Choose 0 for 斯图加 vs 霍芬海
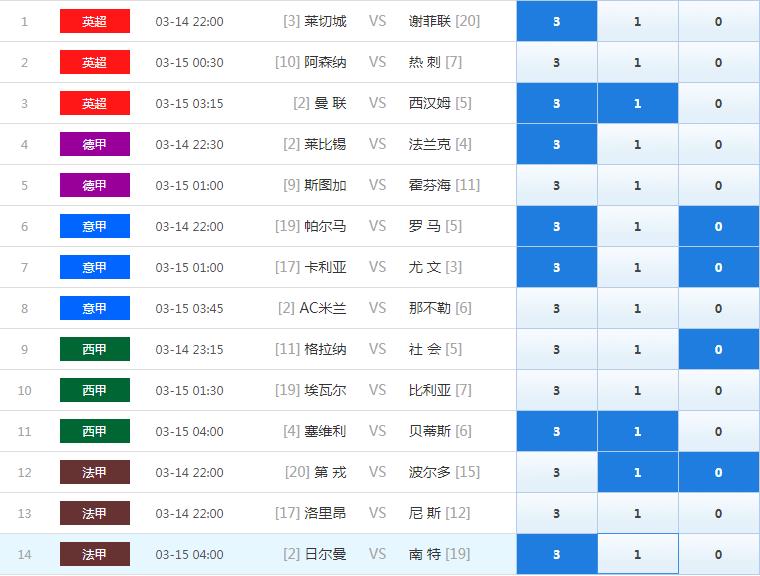This screenshot has width=760, height=576. click(x=718, y=185)
